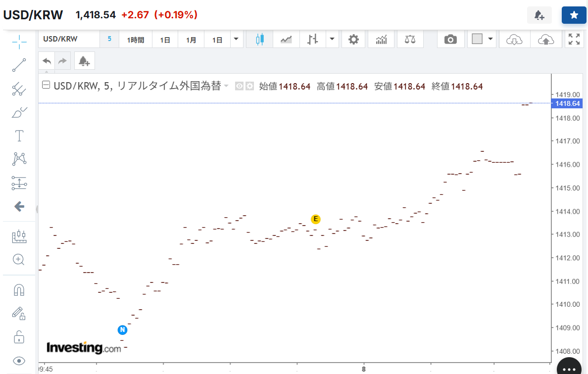Collapse the USD/KRW chart legend

click(x=46, y=86)
